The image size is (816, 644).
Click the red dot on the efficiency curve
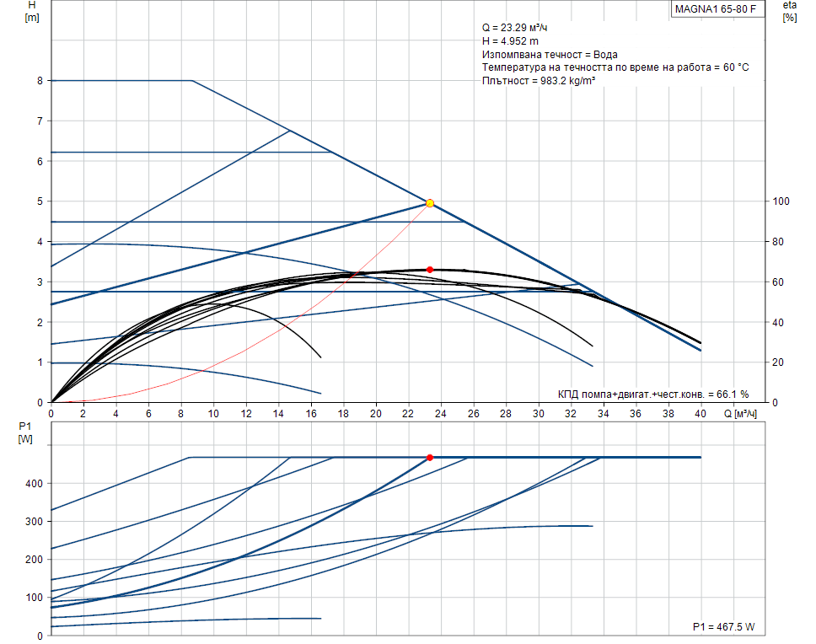point(430,270)
